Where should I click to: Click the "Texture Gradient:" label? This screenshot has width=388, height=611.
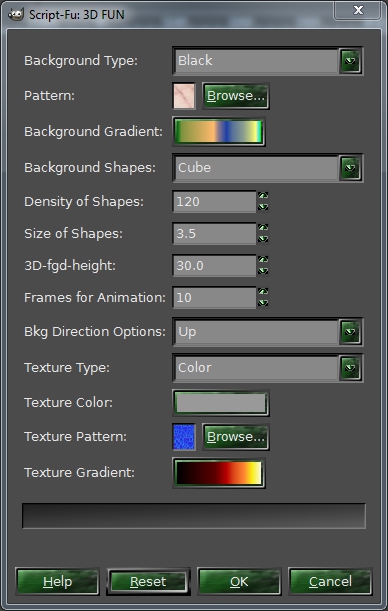point(79,473)
